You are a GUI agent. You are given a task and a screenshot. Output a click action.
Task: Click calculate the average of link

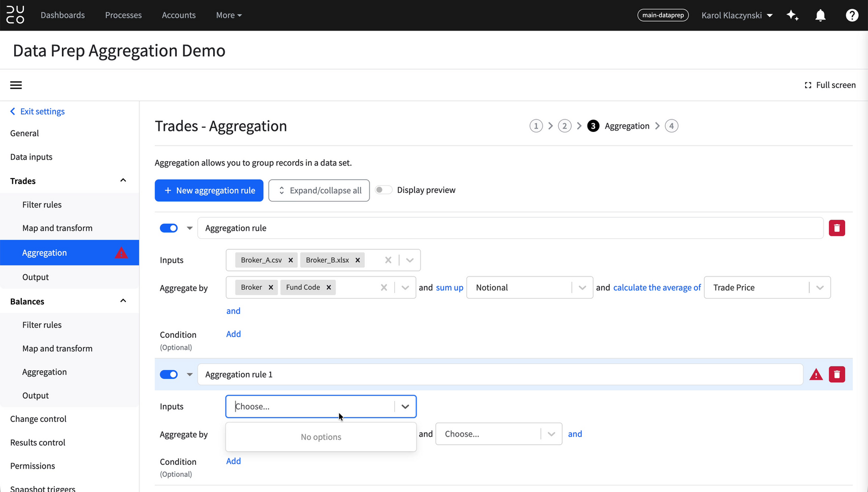pyautogui.click(x=657, y=288)
